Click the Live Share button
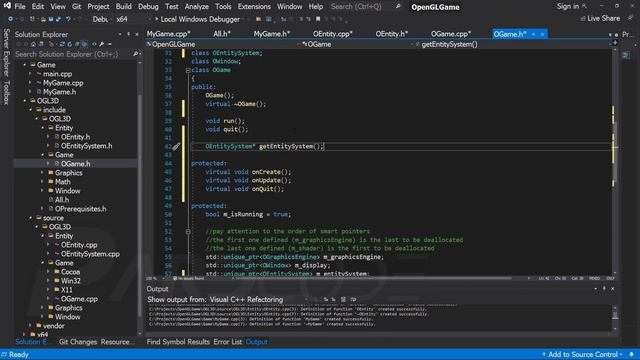Screen dimensions: 640x360 click(600, 18)
